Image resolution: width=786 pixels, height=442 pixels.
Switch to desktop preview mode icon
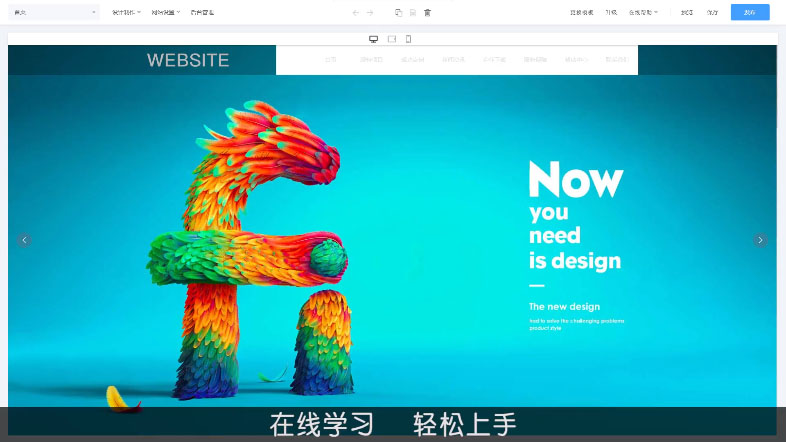pos(374,39)
